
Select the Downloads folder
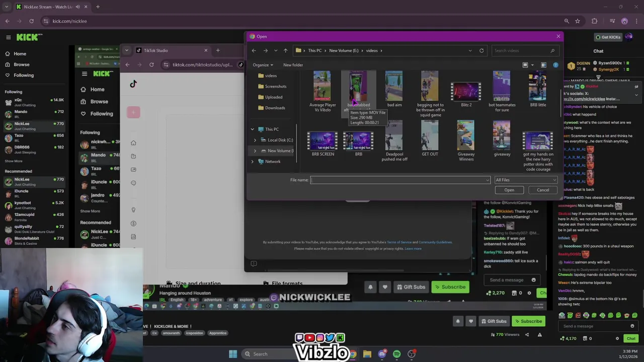tap(275, 108)
